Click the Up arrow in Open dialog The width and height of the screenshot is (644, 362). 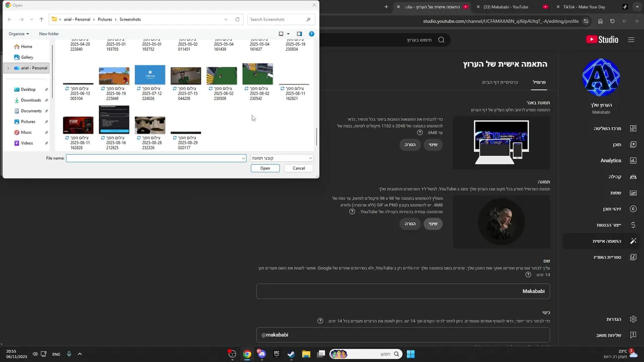click(41, 20)
